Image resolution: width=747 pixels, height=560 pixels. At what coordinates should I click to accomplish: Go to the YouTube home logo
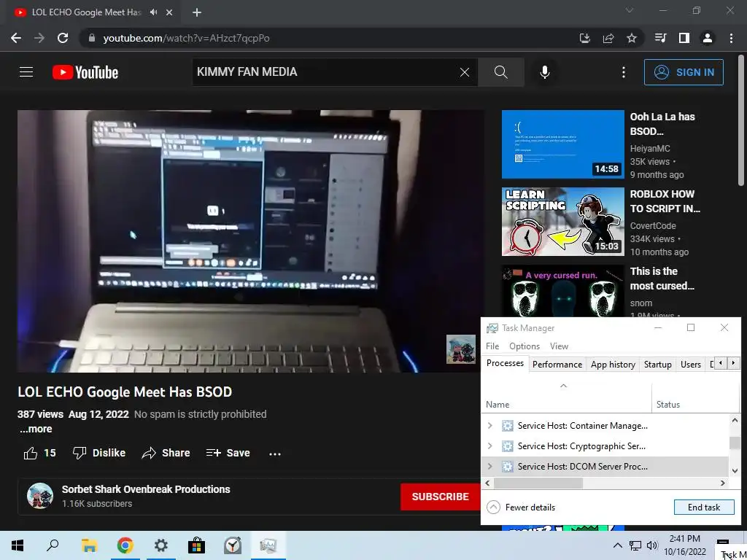click(x=85, y=72)
